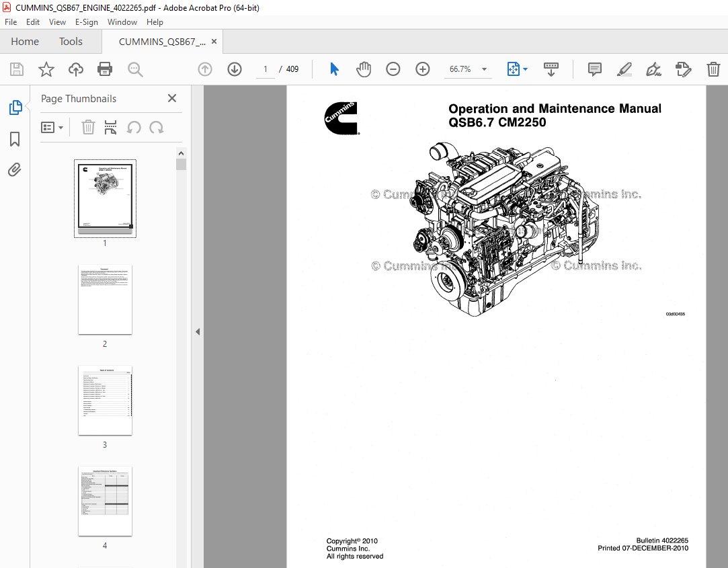Click the Edit PDF stamp icon
The width and height of the screenshot is (728, 568).
684,69
